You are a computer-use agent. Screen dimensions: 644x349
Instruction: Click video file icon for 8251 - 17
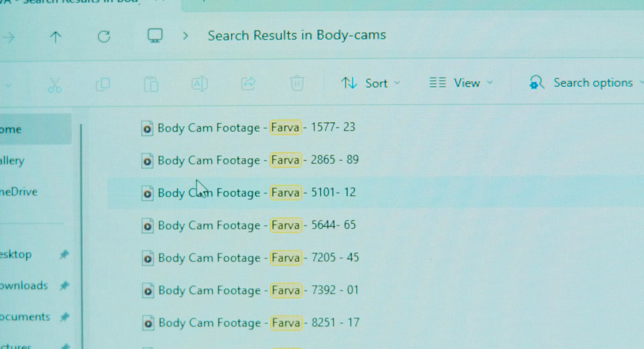tap(148, 323)
